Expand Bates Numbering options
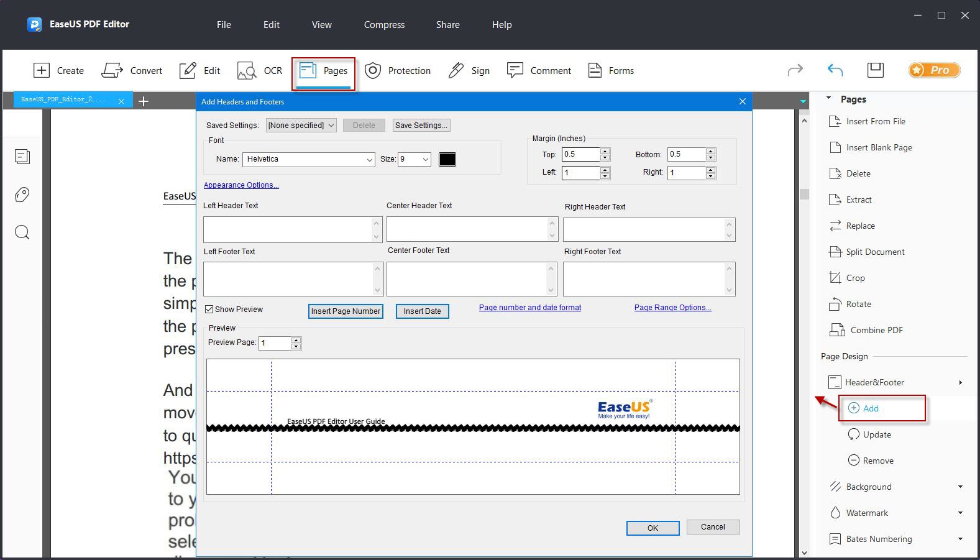 (x=961, y=539)
